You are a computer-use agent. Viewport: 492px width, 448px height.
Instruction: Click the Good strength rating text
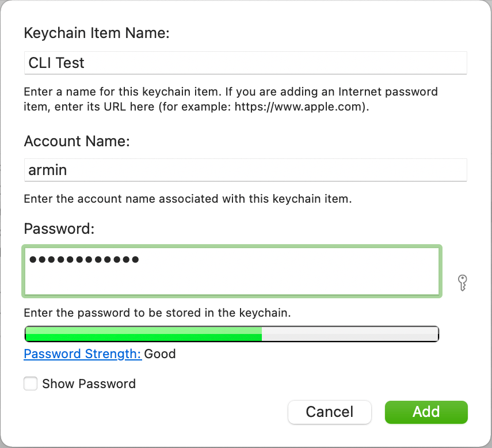[160, 354]
